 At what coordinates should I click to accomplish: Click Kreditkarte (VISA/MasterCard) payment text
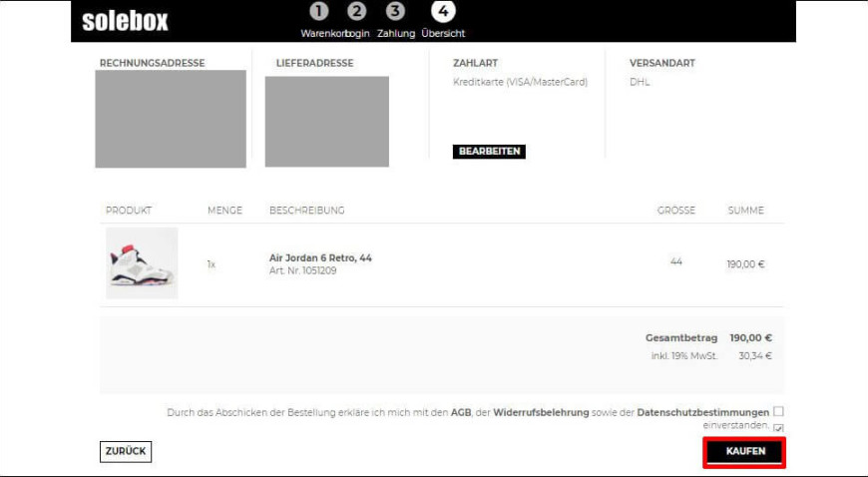point(521,82)
